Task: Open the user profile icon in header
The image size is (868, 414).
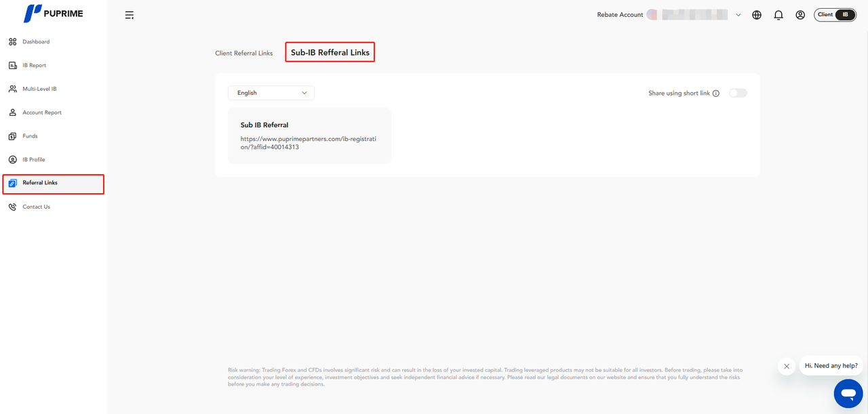Action: [800, 15]
